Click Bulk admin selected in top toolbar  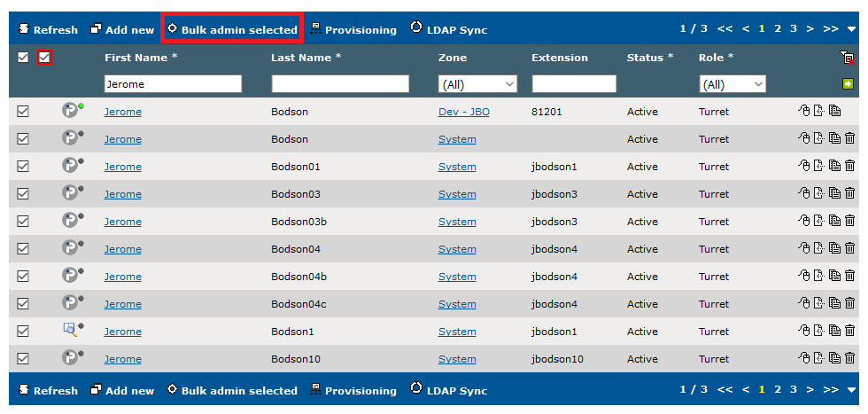pos(232,29)
